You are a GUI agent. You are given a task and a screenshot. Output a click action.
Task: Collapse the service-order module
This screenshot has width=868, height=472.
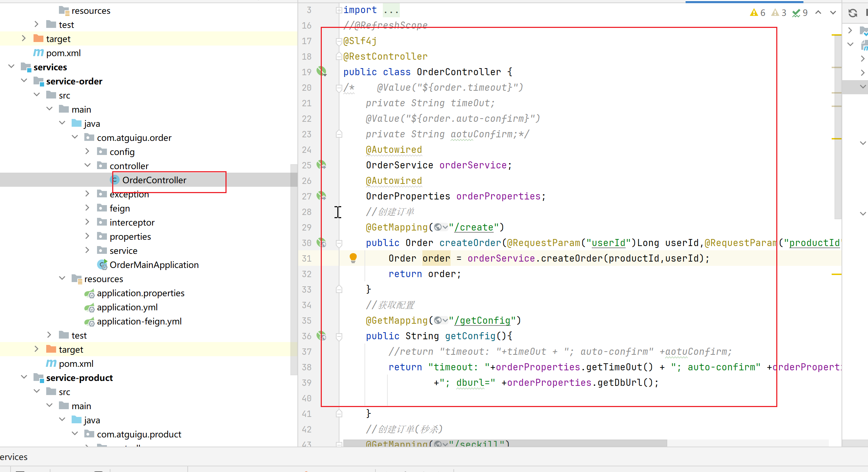coord(24,81)
